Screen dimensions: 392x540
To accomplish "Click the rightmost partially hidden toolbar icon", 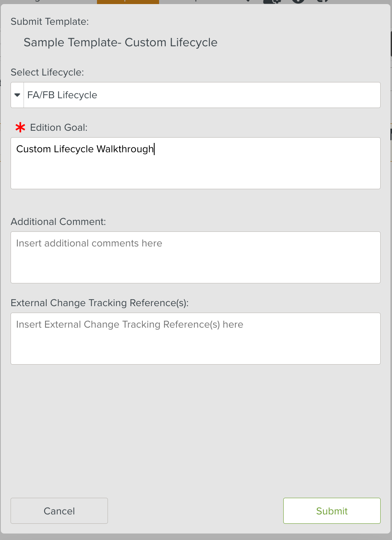I will pyautogui.click(x=323, y=2).
